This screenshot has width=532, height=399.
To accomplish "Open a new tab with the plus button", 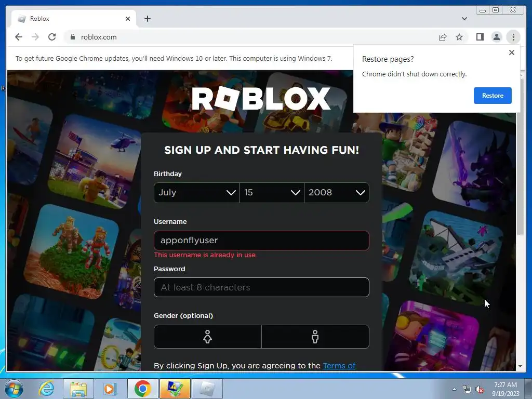I will [147, 19].
